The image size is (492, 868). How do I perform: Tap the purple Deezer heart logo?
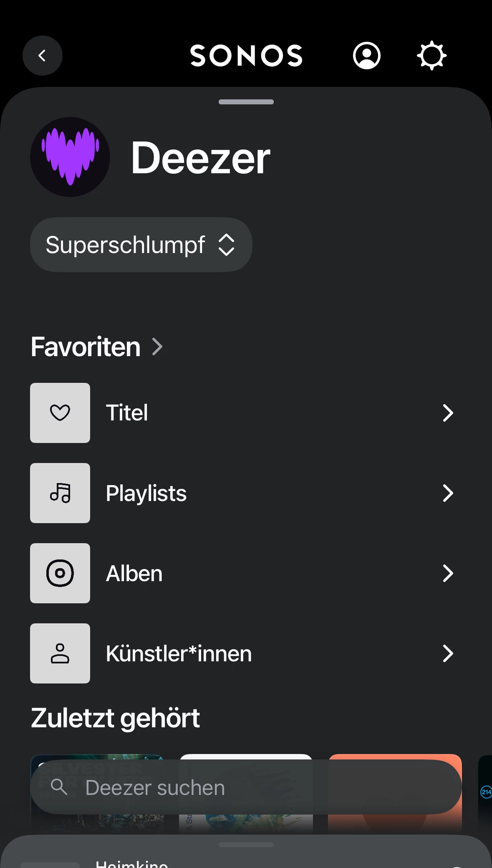(x=70, y=157)
